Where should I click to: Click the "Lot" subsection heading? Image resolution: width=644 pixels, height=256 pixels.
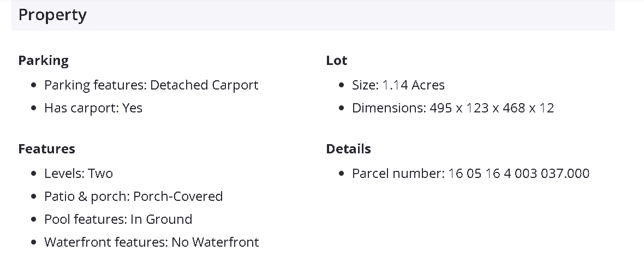pos(337,61)
